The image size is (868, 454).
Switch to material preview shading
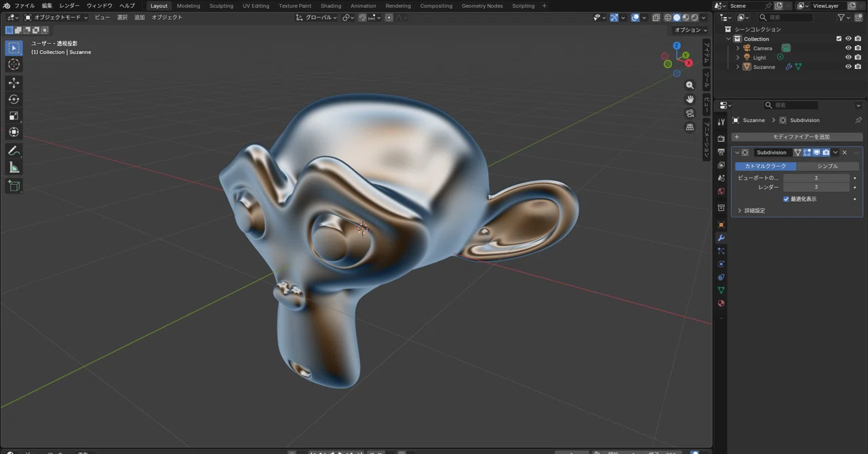coord(685,17)
